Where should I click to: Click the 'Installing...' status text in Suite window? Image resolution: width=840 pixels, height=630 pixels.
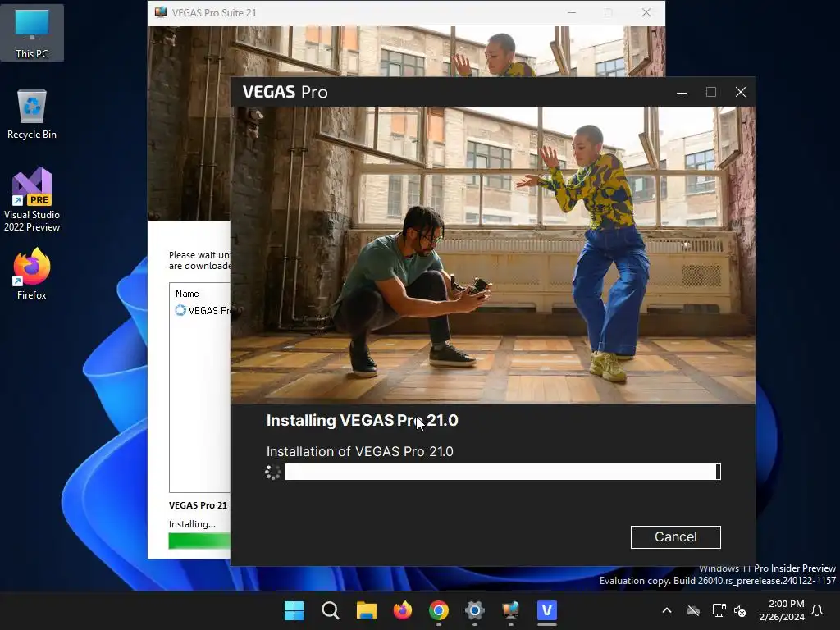pyautogui.click(x=192, y=524)
